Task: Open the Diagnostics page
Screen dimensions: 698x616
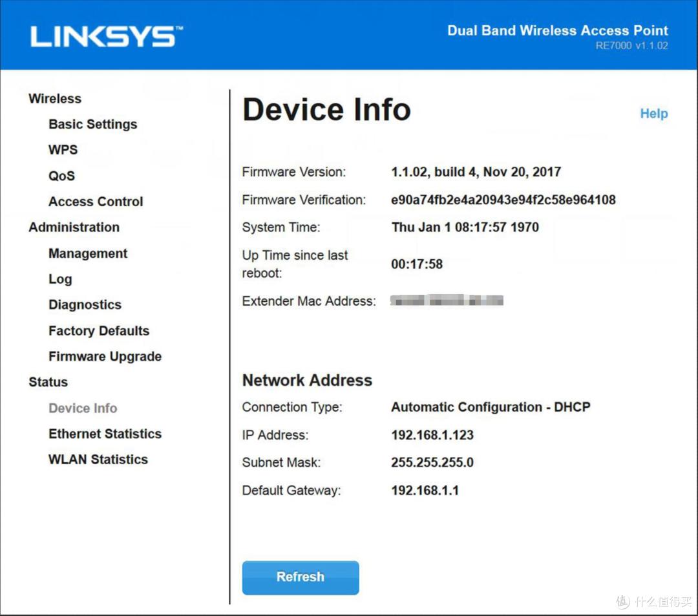Action: [x=85, y=304]
